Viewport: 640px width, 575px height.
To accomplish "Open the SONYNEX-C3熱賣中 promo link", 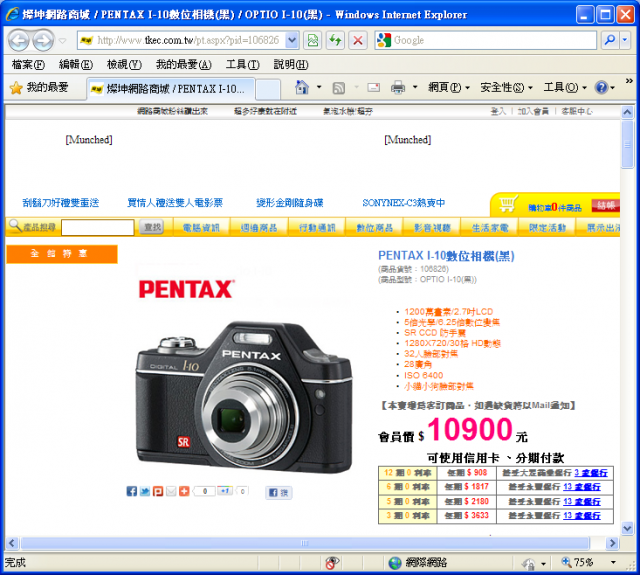I will 404,203.
